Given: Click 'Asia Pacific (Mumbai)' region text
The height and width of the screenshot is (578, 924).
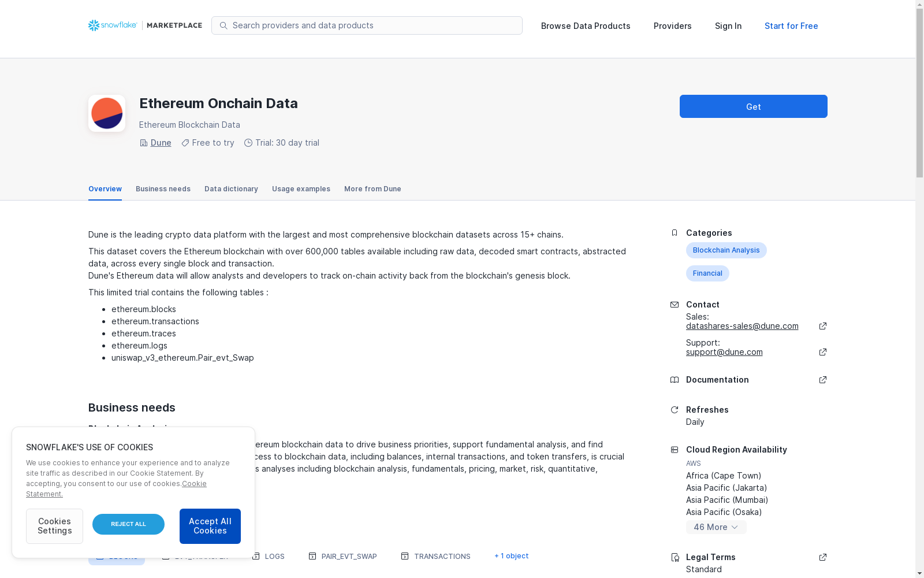Looking at the screenshot, I should click(727, 500).
